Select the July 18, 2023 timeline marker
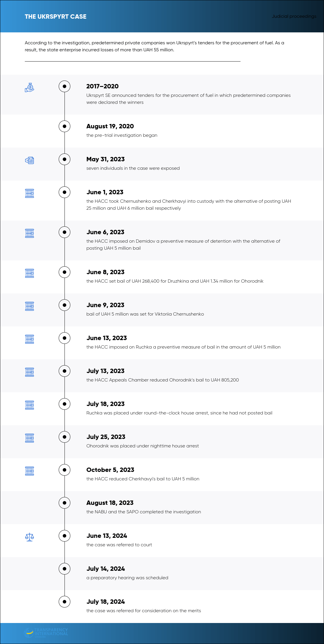The width and height of the screenshot is (324, 644). pyautogui.click(x=65, y=404)
